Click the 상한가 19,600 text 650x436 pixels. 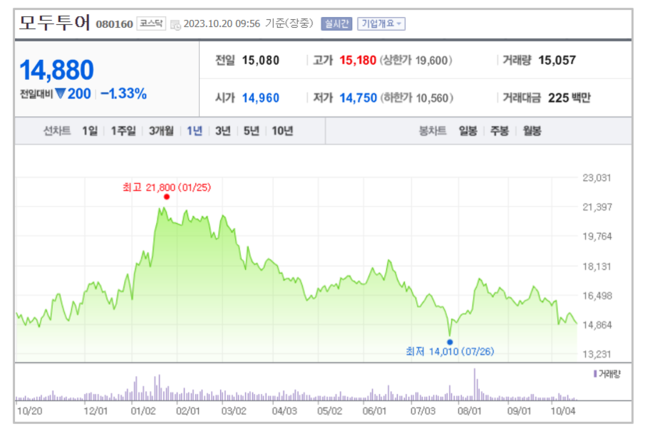click(x=416, y=61)
